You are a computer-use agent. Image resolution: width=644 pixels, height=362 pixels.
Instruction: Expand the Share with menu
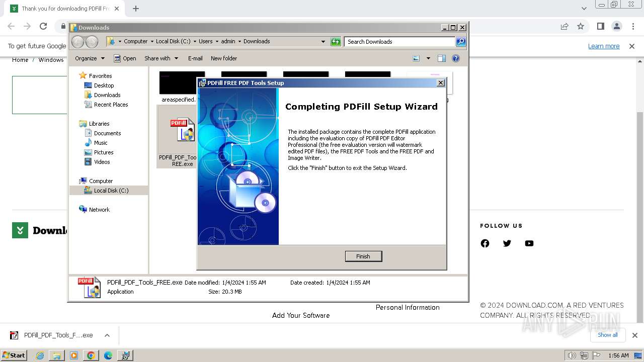(161, 58)
